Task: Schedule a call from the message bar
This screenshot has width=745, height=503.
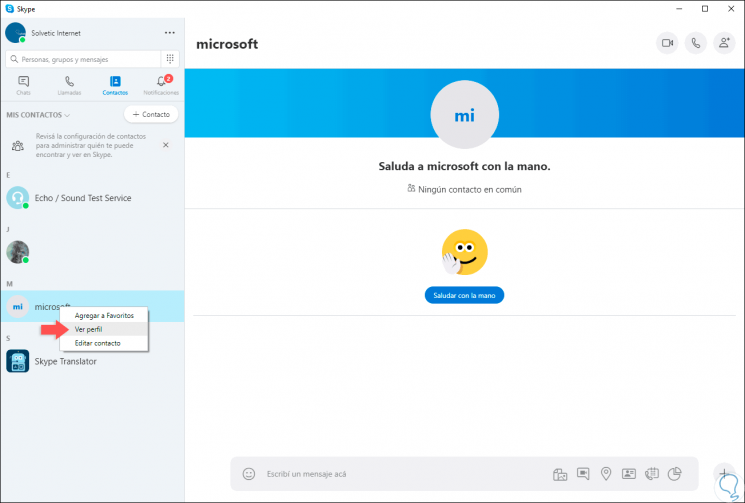Action: pos(651,474)
